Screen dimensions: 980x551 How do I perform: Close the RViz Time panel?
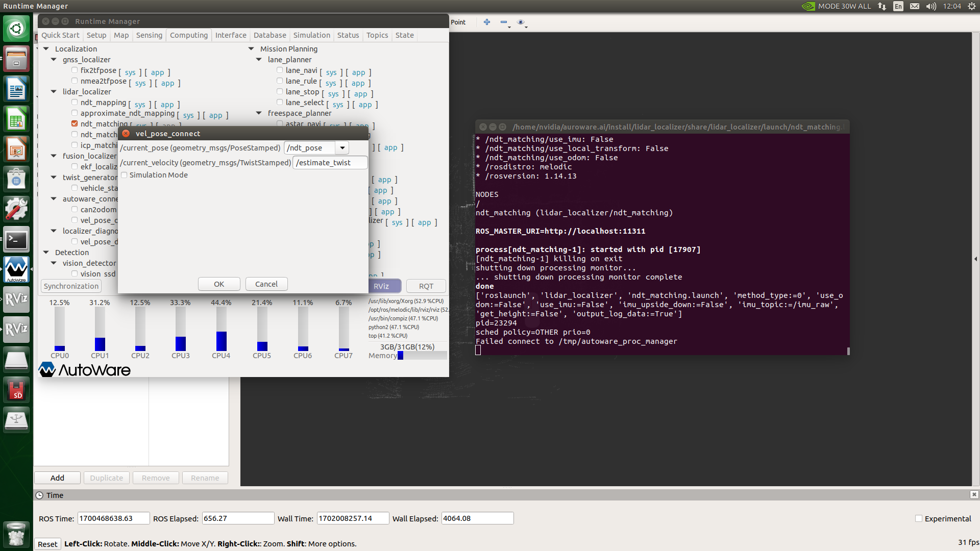click(974, 494)
